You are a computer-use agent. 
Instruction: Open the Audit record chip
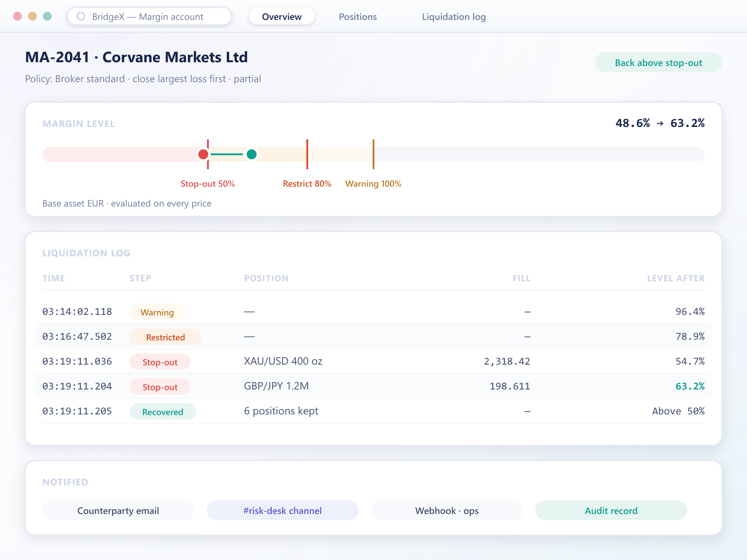[x=611, y=510]
